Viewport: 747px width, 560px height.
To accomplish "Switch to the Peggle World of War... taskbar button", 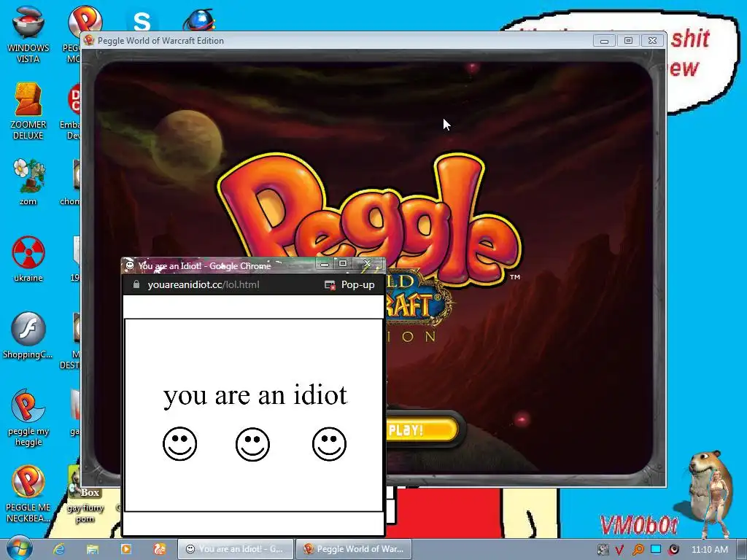I will [x=354, y=549].
